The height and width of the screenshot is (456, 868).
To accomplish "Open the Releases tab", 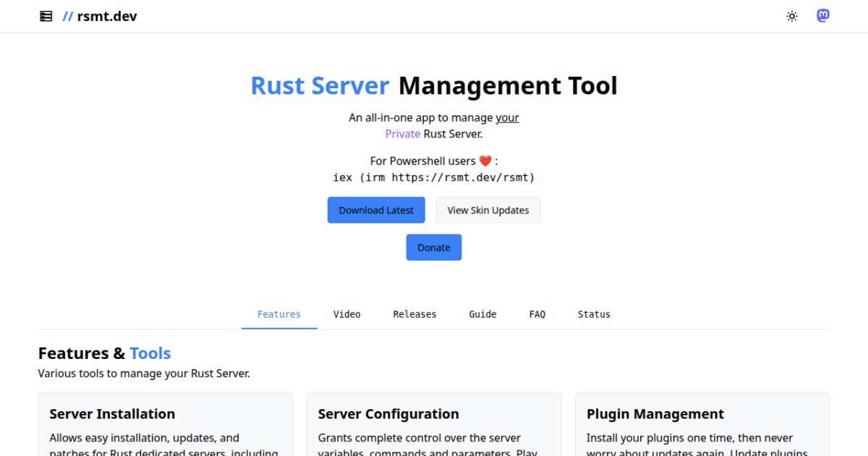I will tap(414, 314).
